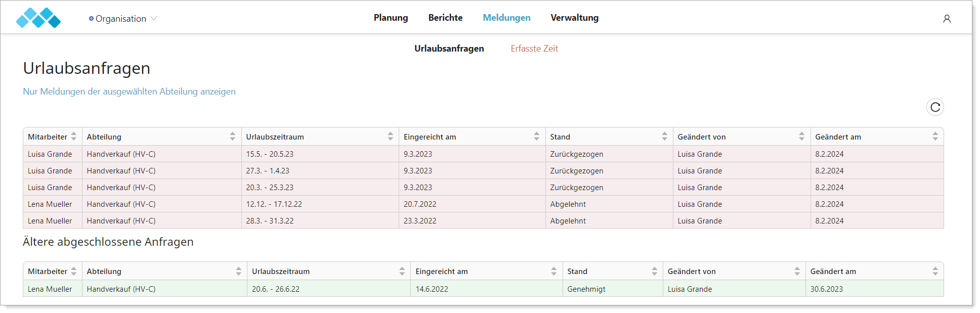
Task: Sort upper table by Urlaubszeitraum arrows
Action: click(390, 137)
